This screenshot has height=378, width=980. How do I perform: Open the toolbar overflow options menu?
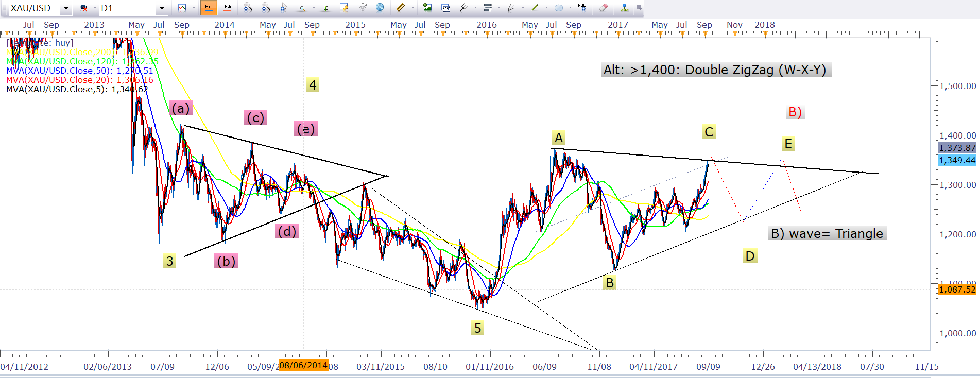coord(639,8)
